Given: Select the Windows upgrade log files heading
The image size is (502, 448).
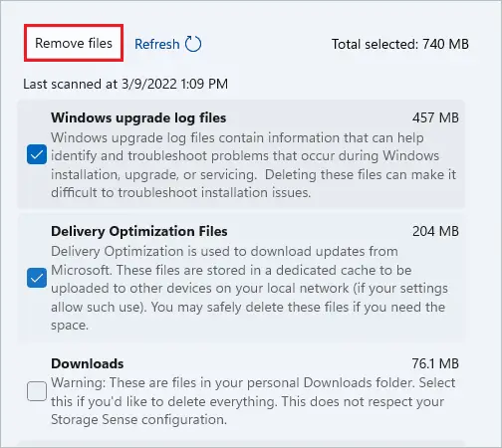Looking at the screenshot, I should tap(138, 118).
